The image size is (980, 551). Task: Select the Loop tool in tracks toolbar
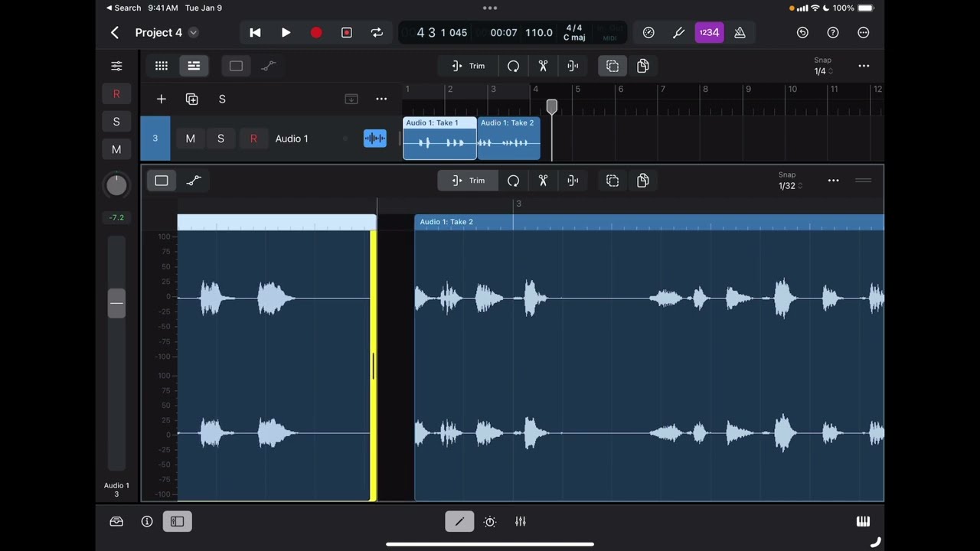tap(513, 66)
